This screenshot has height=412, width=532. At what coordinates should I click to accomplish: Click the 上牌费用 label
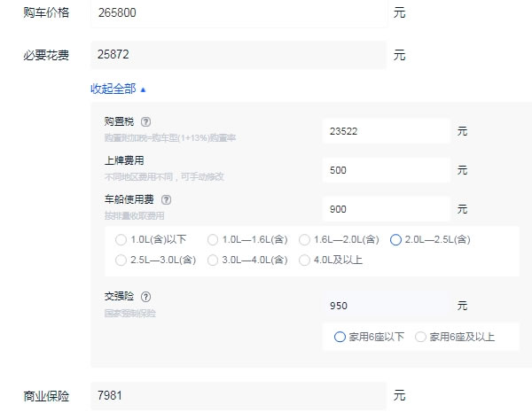(124, 160)
